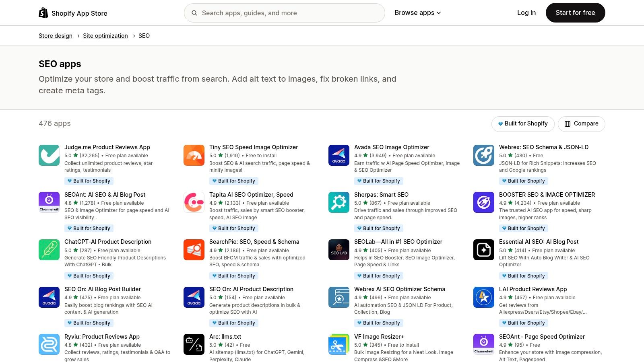Viewport: 644px width, 362px height.
Task: Click the Log in link
Action: click(x=526, y=13)
